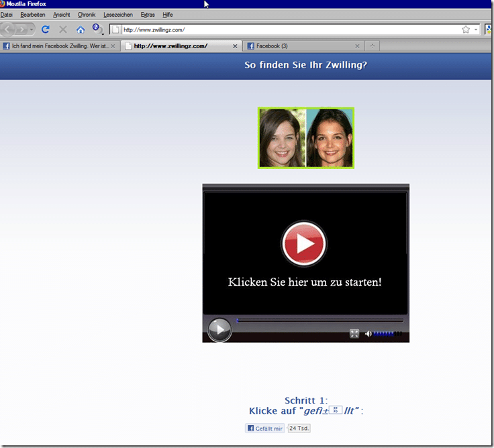Open the Bearbeiten menu

point(33,15)
